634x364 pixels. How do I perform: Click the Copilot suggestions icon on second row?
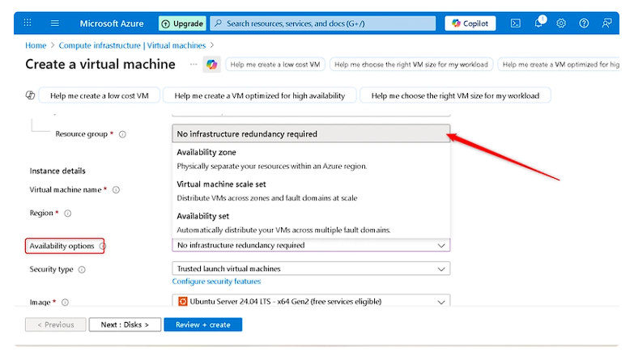30,95
